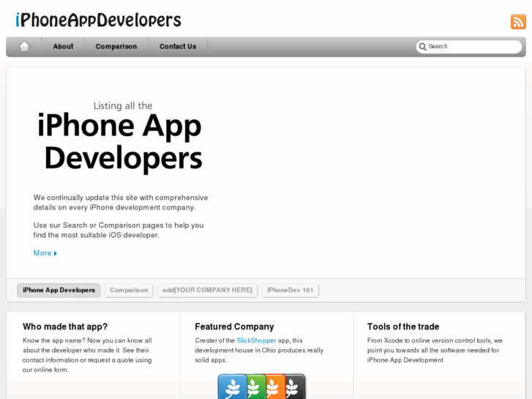
Task: Follow the More link
Action: pyautogui.click(x=42, y=253)
